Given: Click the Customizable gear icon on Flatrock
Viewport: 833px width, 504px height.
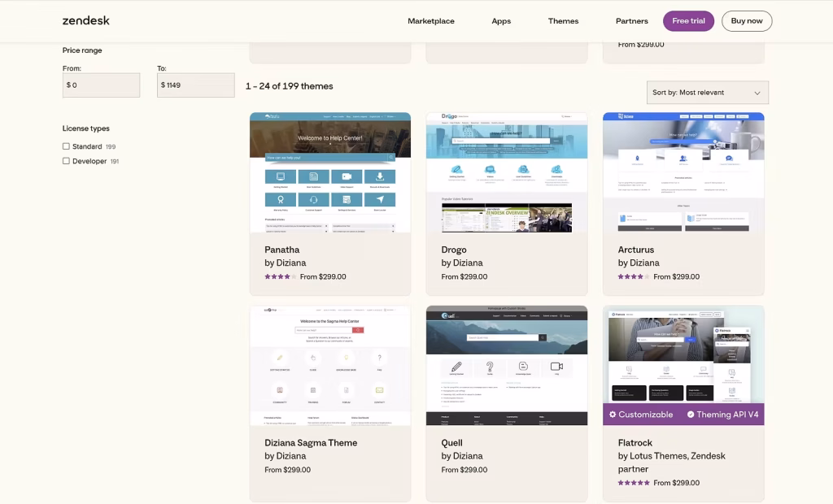Looking at the screenshot, I should (613, 415).
